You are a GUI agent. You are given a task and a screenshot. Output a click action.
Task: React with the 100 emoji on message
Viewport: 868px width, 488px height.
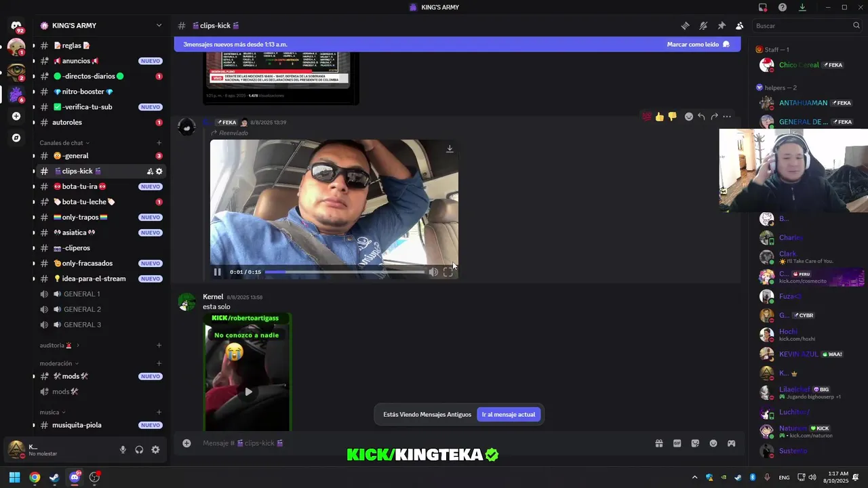pyautogui.click(x=646, y=117)
